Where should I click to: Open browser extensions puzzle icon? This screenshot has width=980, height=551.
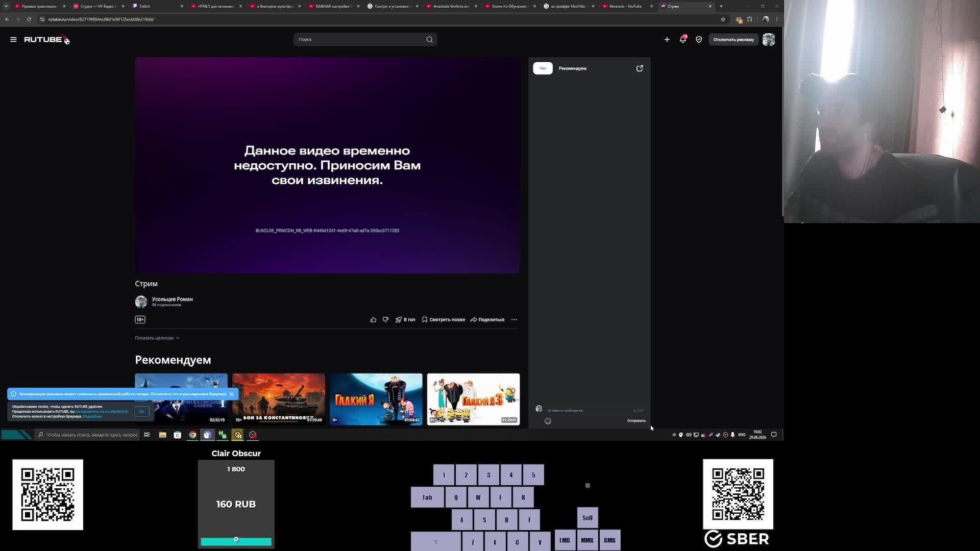(750, 19)
